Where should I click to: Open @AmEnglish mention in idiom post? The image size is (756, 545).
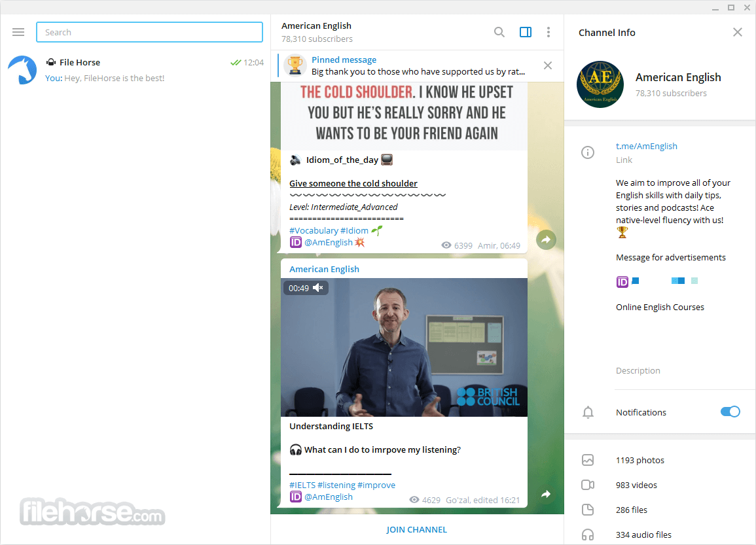point(329,242)
